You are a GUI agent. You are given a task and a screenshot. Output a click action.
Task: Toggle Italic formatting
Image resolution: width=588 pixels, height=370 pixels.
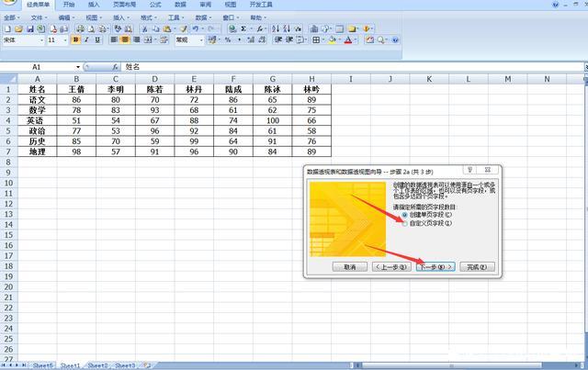86,39
